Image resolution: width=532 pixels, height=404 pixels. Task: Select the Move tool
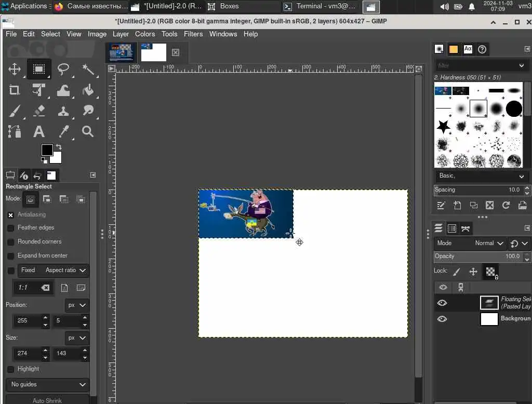(x=14, y=69)
